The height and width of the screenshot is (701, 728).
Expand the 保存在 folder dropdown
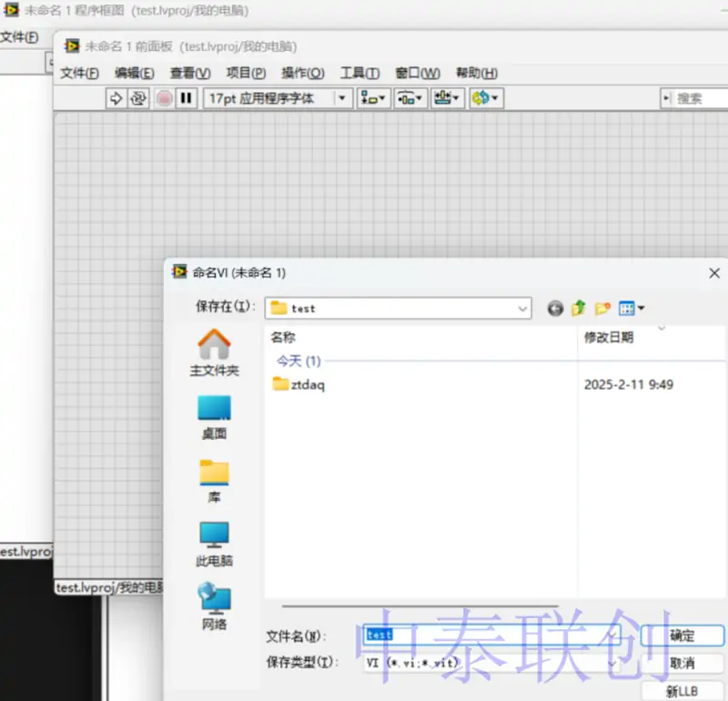(x=522, y=309)
